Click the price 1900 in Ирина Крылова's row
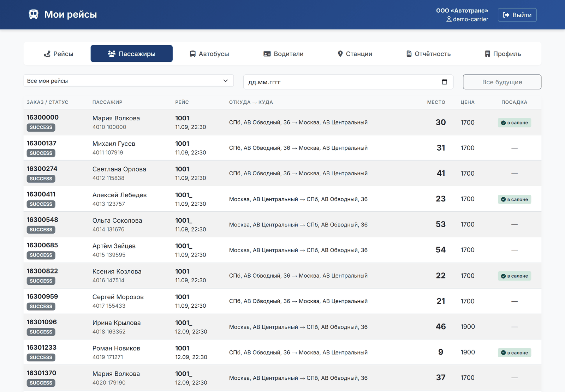The height and width of the screenshot is (392, 565). pyautogui.click(x=468, y=327)
